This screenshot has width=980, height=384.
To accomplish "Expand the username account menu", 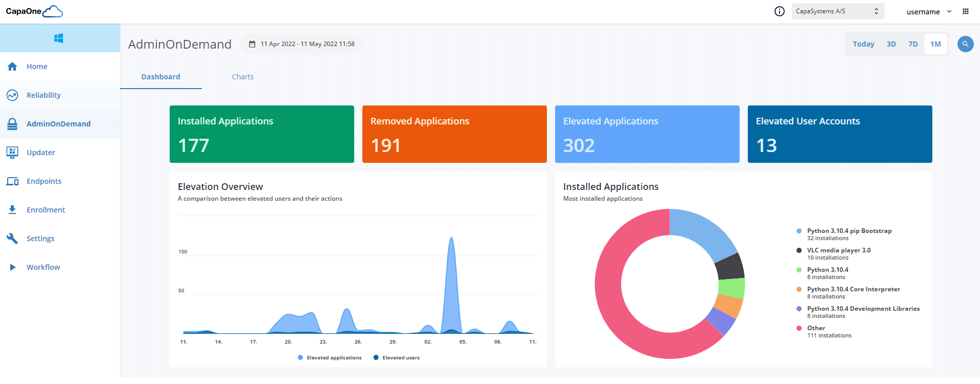I will click(929, 12).
